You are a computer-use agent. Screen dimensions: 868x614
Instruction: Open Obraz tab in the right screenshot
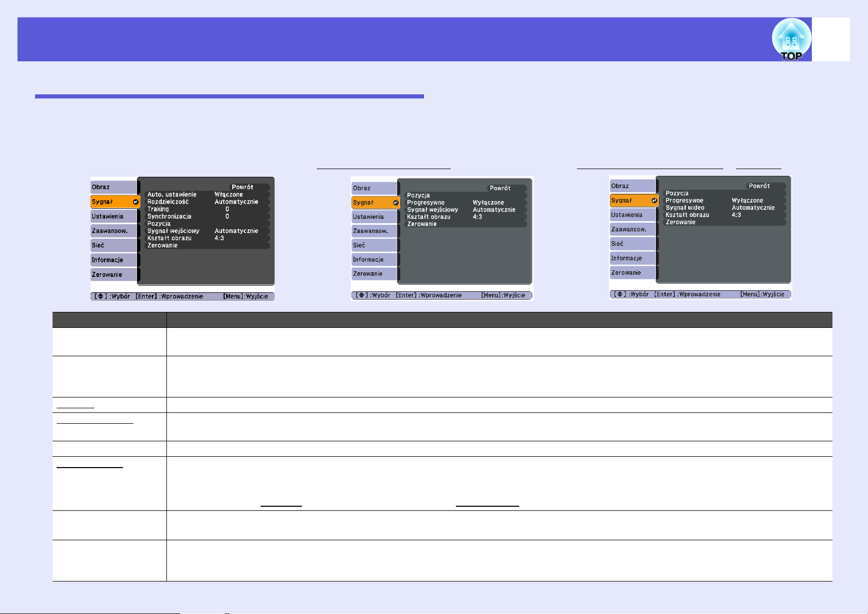pos(633,186)
